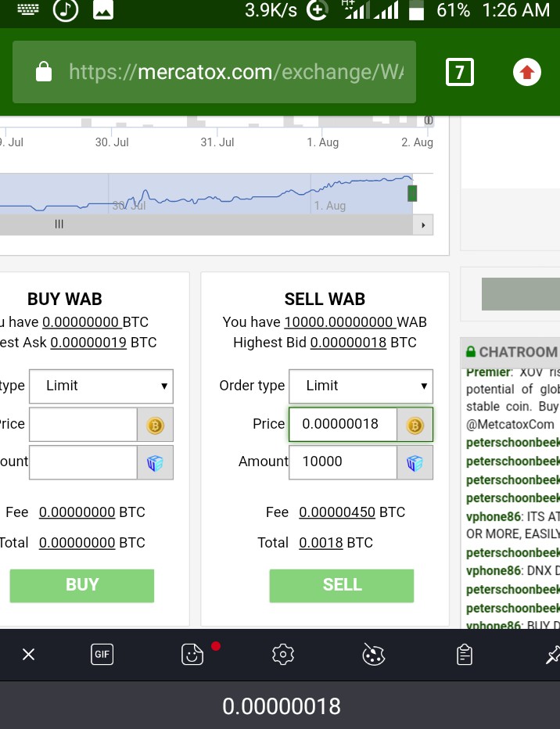
Task: Click the @MetcatoxCom mention in chat
Action: point(510,425)
